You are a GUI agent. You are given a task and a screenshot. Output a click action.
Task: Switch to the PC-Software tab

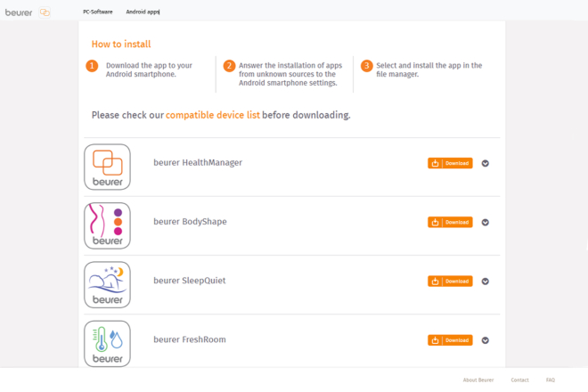click(98, 12)
